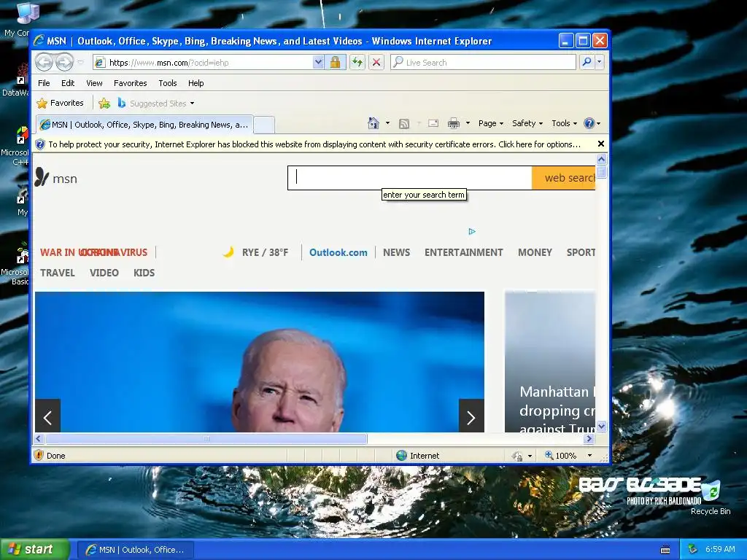Screen dimensions: 747x560
Task: Close the security information bar
Action: pos(601,144)
